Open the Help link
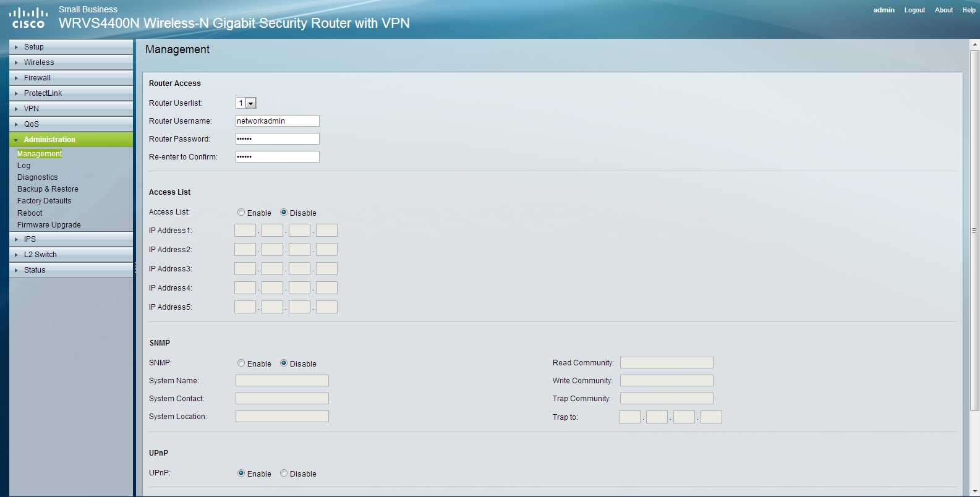Viewport: 980px width, 497px height. [x=969, y=10]
